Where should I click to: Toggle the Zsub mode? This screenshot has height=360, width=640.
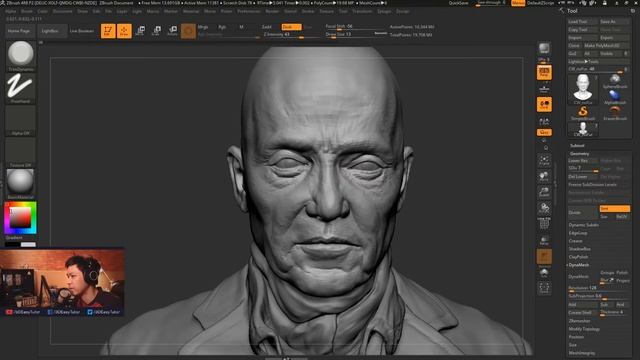[291, 27]
